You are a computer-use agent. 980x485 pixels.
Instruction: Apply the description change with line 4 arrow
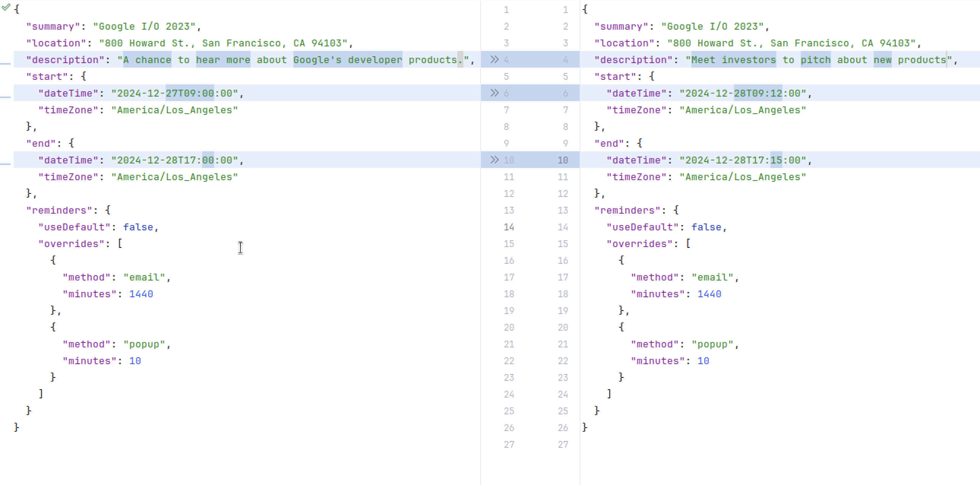(x=494, y=59)
